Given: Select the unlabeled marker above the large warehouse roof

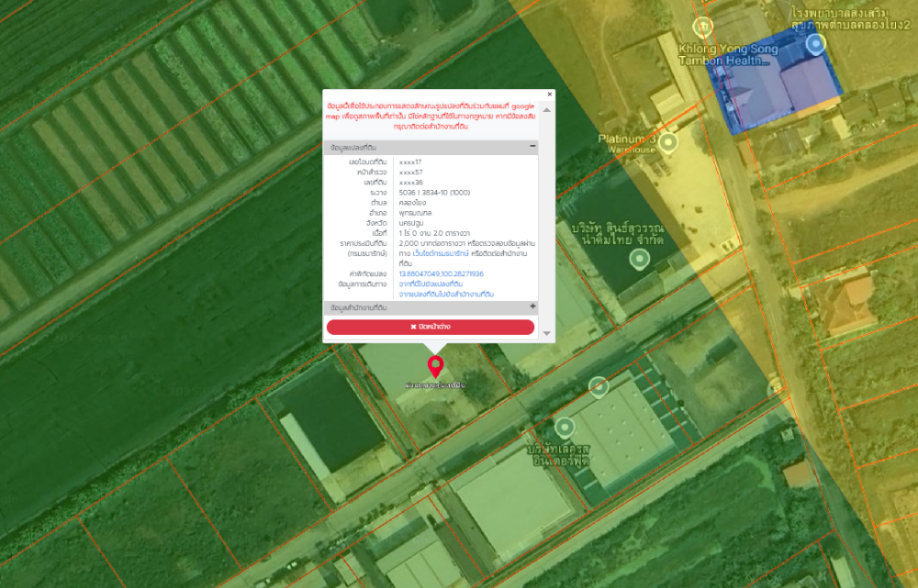Looking at the screenshot, I should [x=599, y=386].
